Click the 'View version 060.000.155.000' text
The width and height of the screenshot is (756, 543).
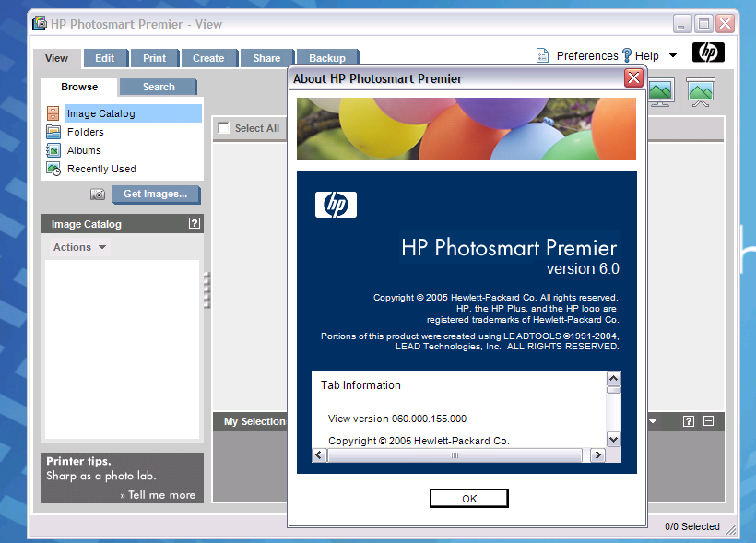(397, 419)
